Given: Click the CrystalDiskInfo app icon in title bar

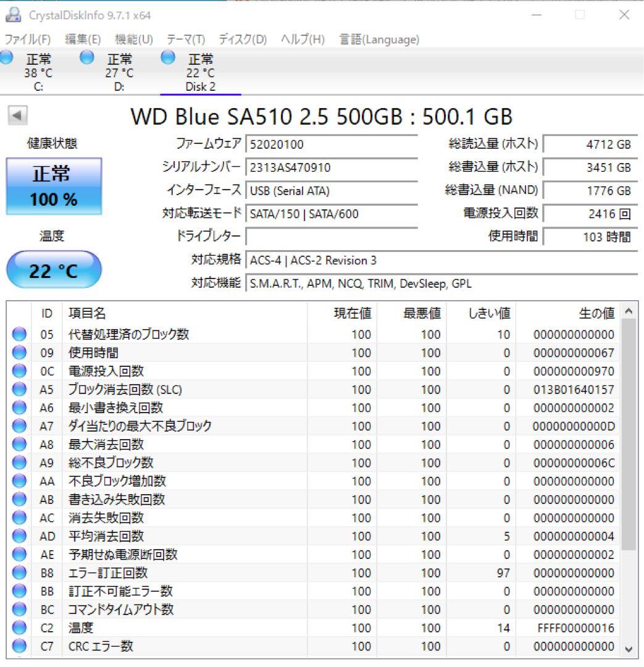Looking at the screenshot, I should pos(13,15).
